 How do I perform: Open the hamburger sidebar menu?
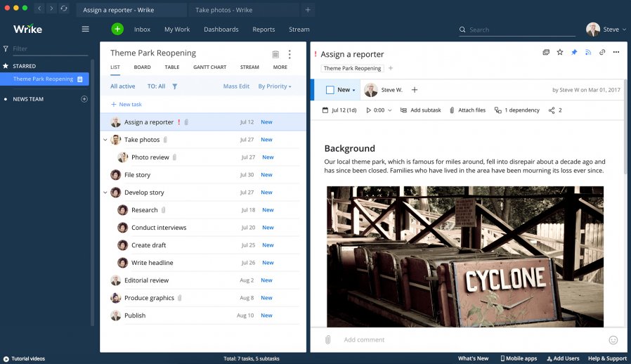(x=85, y=29)
